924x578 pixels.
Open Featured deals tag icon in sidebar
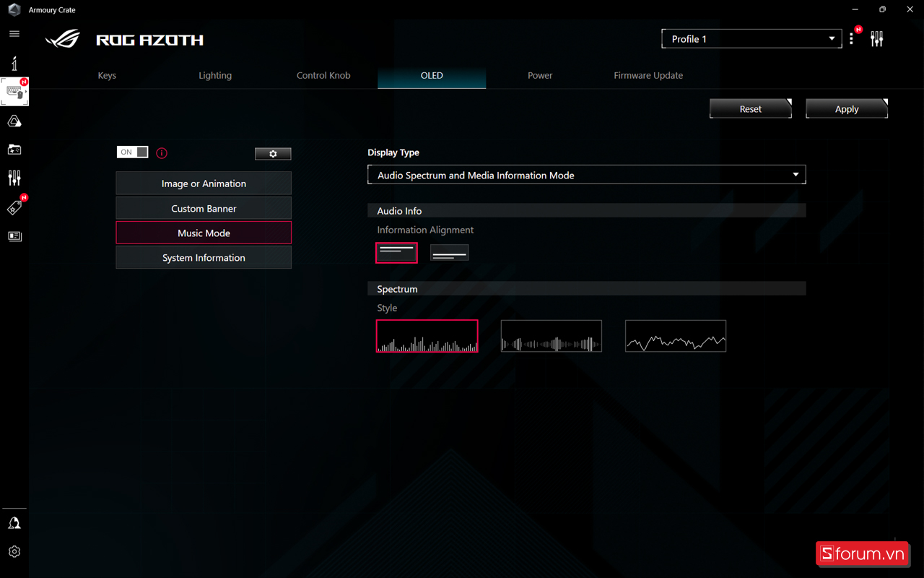coord(14,207)
